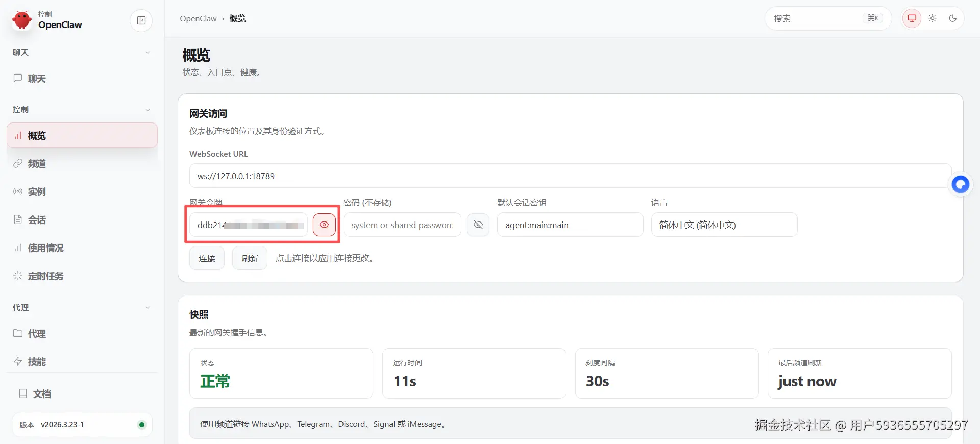Click the blue floating assistant circle icon
Viewport: 980px width, 444px height.
pyautogui.click(x=961, y=184)
